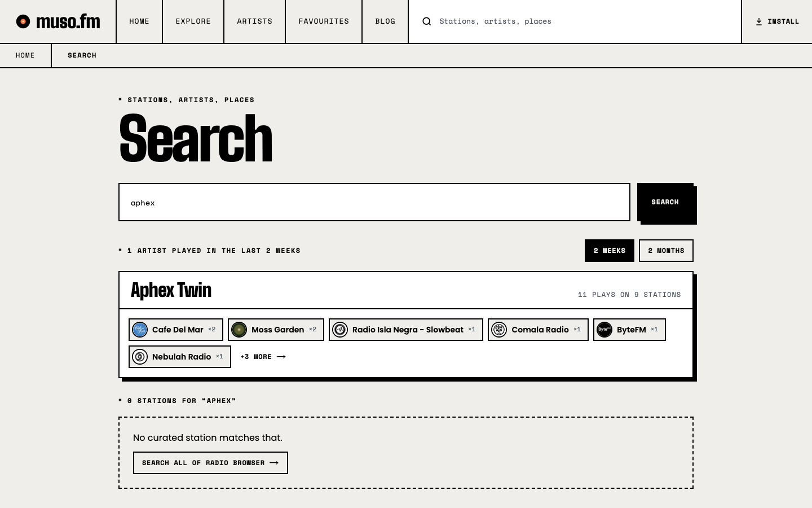
Task: Click Radio Isla Negra - Slowbeat name
Action: point(408,330)
